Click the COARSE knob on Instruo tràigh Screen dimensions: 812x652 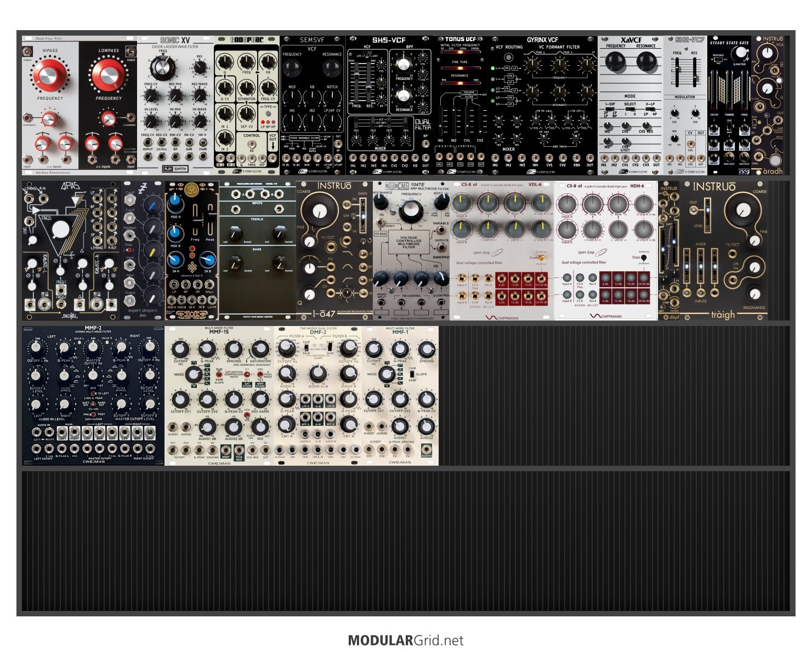point(743,210)
